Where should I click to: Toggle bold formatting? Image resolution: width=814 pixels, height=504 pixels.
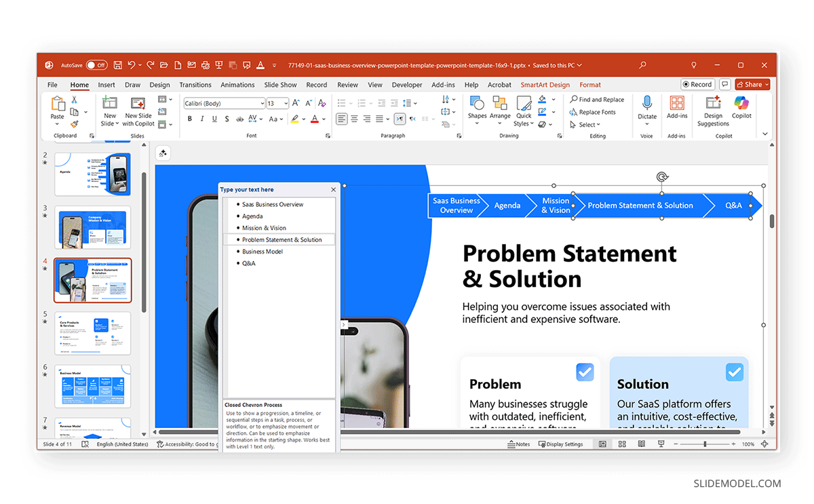(189, 118)
